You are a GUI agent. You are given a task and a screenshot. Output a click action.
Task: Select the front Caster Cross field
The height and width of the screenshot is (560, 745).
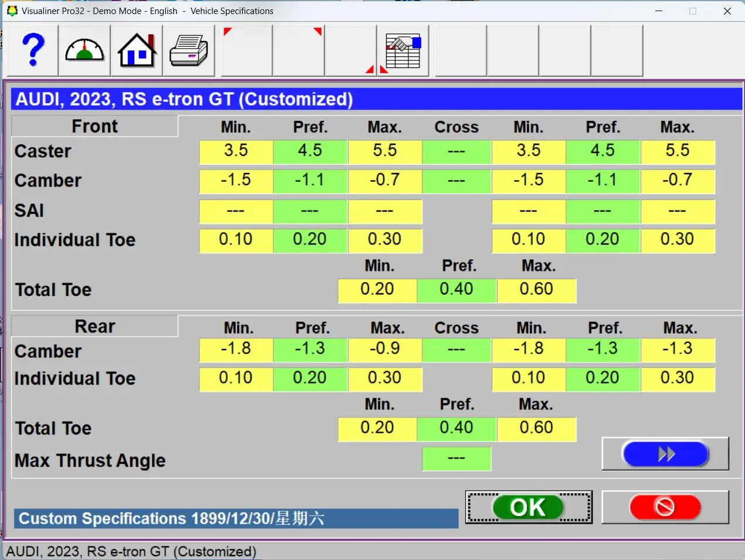click(x=456, y=152)
